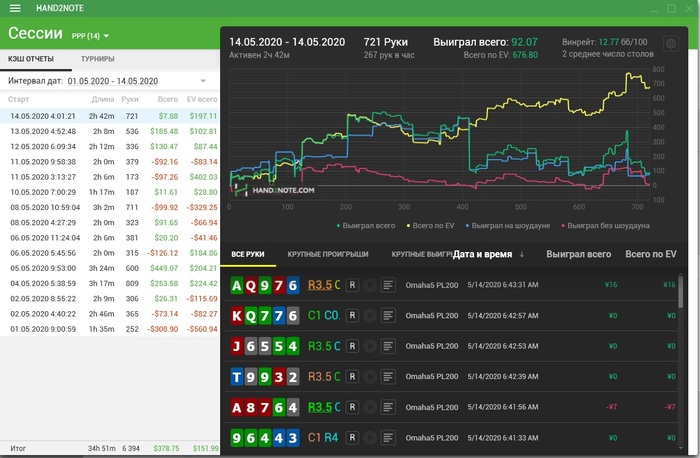This screenshot has height=458, width=700.
Task: Open hand row dated 5/14/2020 6:42:39 AM
Action: (451, 376)
